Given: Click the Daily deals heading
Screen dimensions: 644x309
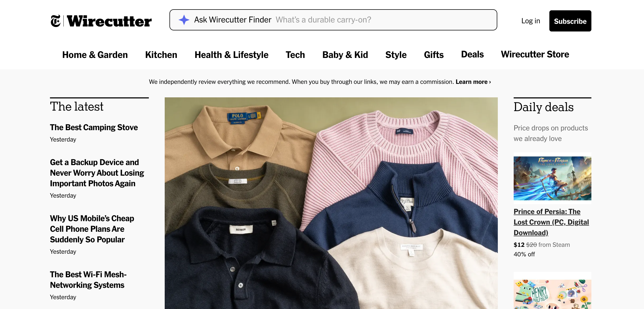Looking at the screenshot, I should (x=544, y=107).
